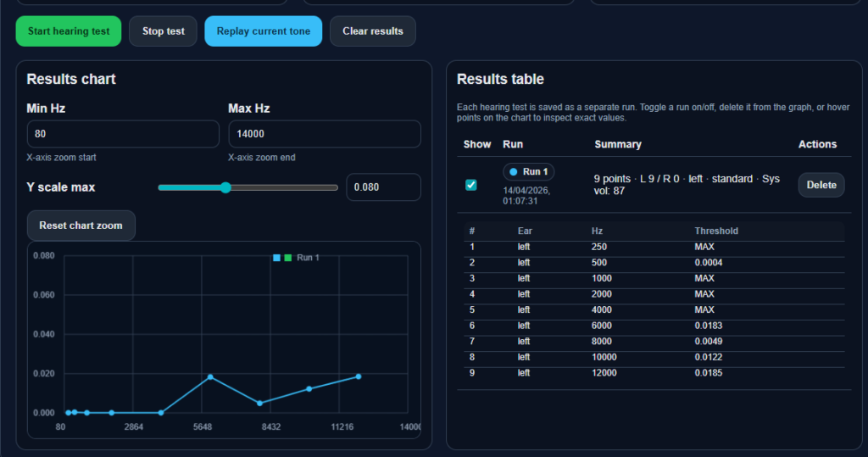
Task: Click the Start hearing test button
Action: pyautogui.click(x=69, y=31)
